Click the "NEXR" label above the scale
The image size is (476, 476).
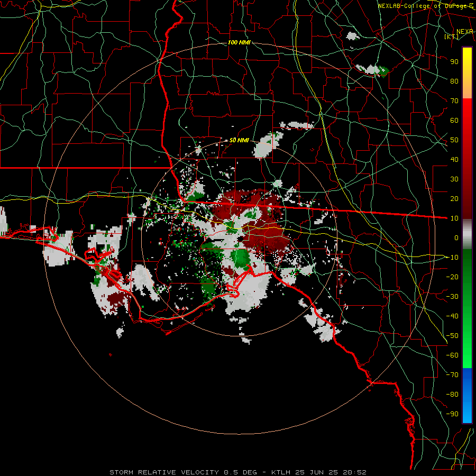pos(465,32)
